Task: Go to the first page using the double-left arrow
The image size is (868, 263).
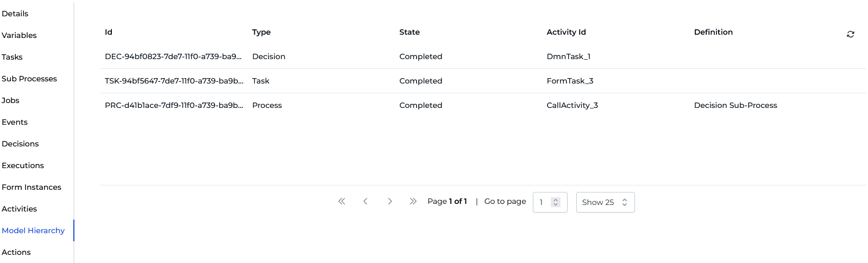Action: click(x=342, y=201)
